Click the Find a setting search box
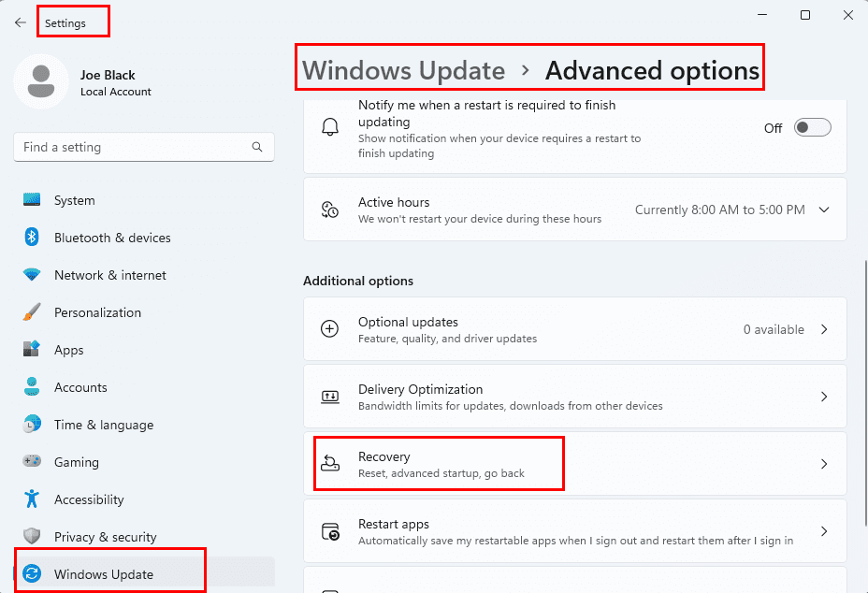868x593 pixels. (x=144, y=147)
